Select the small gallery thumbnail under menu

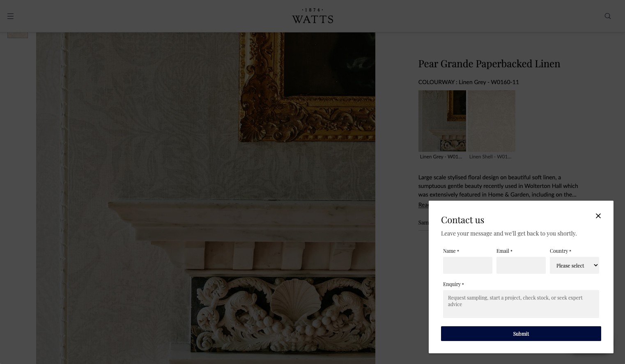[x=18, y=35]
